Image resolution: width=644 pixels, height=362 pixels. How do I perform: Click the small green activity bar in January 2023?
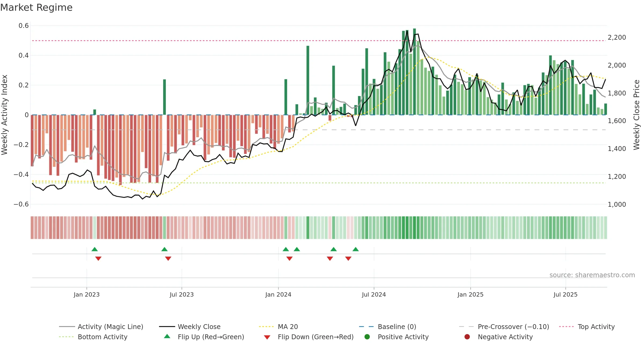pos(94,112)
